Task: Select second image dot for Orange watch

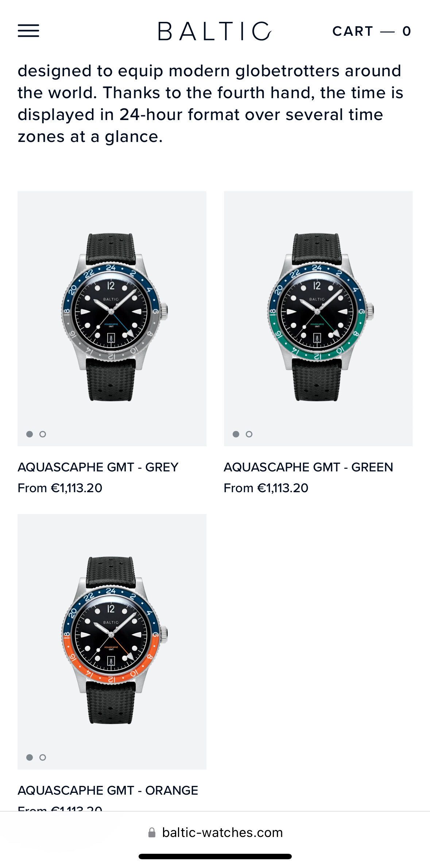Action: pos(43,757)
